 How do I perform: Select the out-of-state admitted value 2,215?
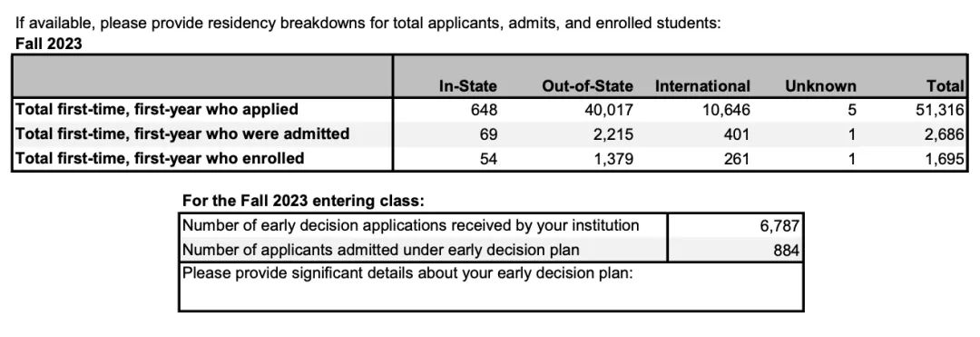613,134
